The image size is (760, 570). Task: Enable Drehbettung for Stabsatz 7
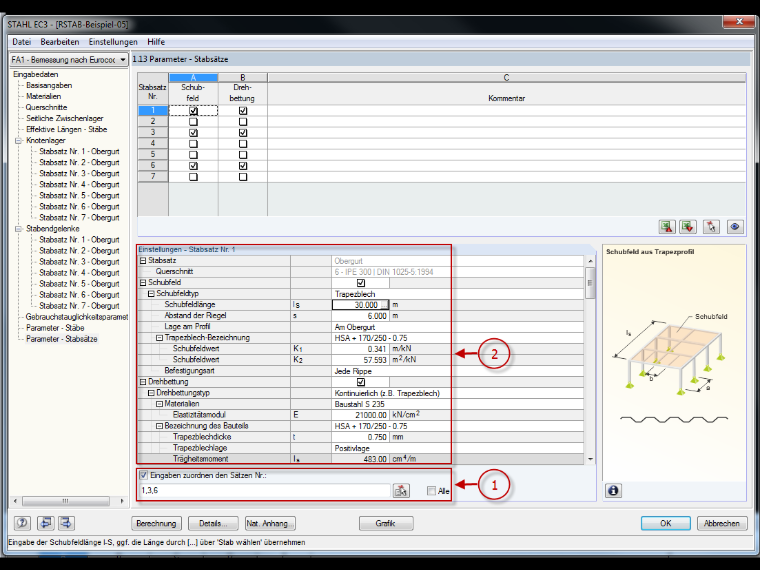pyautogui.click(x=243, y=177)
